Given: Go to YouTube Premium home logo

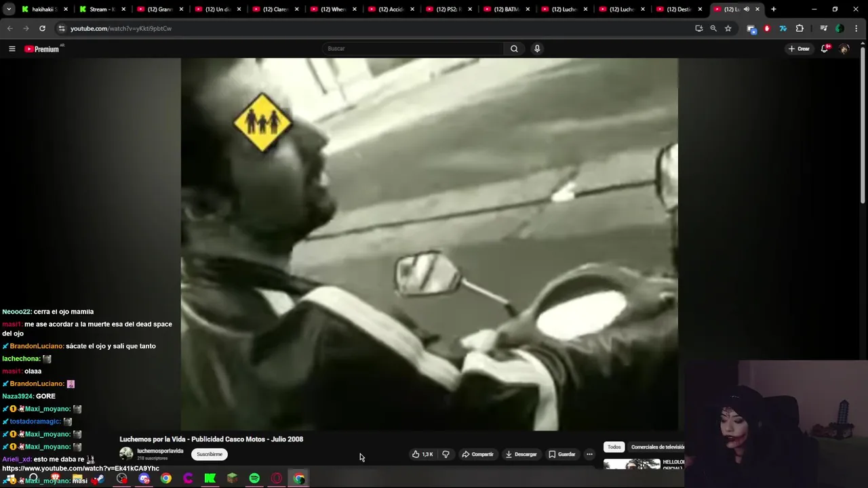Looking at the screenshot, I should (42, 49).
